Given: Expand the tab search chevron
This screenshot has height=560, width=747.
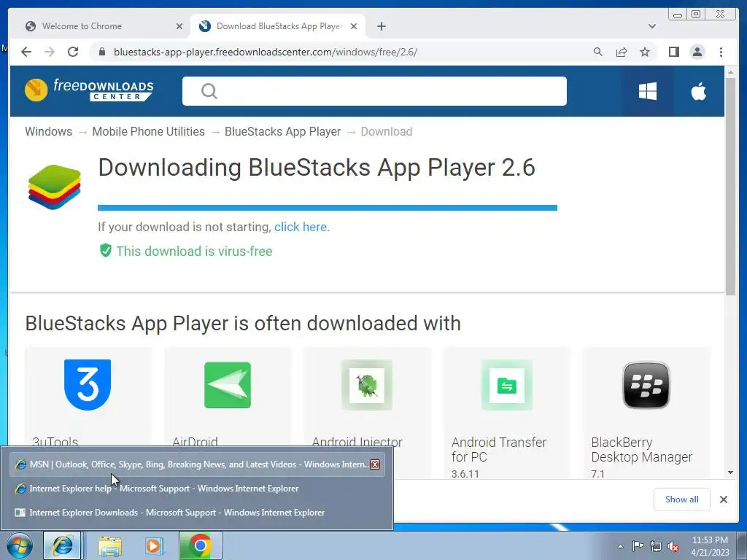Looking at the screenshot, I should [x=651, y=26].
